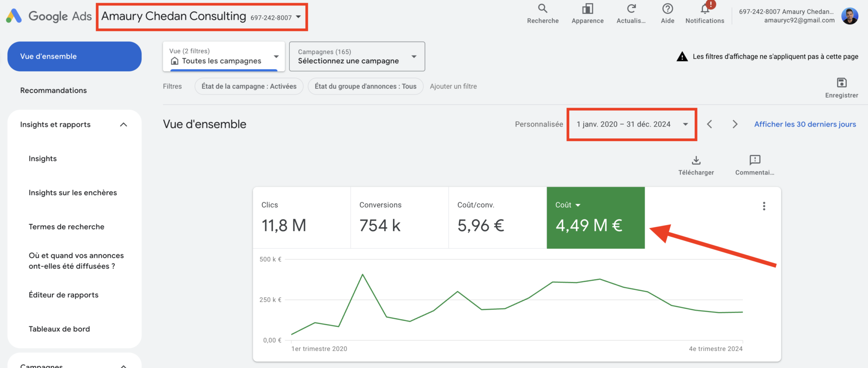The image size is (868, 368).
Task: Click Ajouter un filtre
Action: point(453,86)
